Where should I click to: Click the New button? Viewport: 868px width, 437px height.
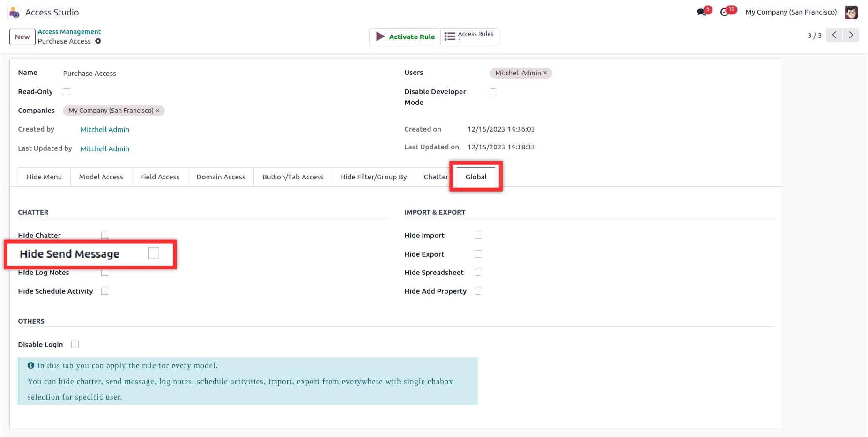(22, 37)
